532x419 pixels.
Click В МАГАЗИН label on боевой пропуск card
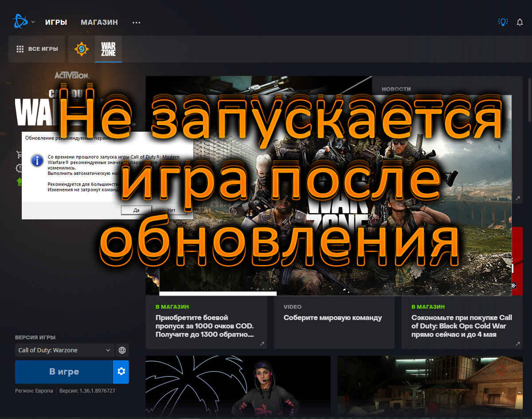(172, 307)
